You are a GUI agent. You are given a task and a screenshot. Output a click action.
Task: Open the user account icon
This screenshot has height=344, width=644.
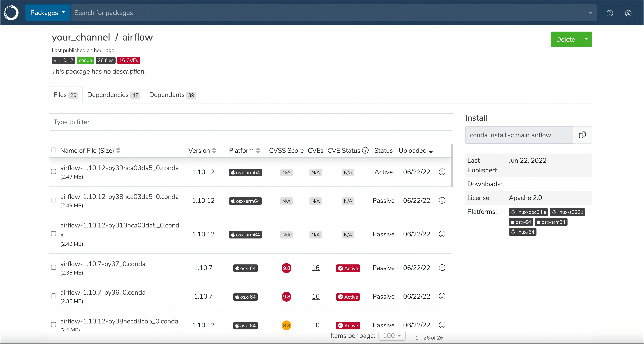pyautogui.click(x=628, y=13)
